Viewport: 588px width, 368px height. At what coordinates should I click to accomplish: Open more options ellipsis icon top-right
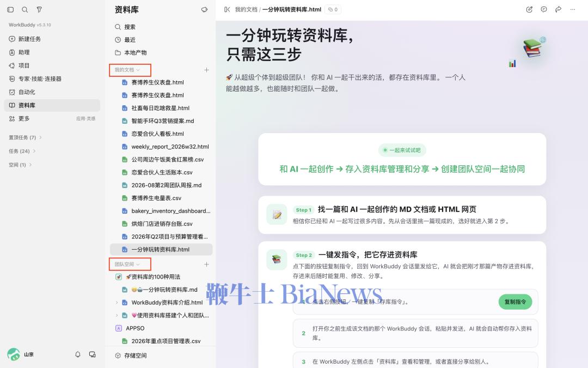click(x=573, y=10)
